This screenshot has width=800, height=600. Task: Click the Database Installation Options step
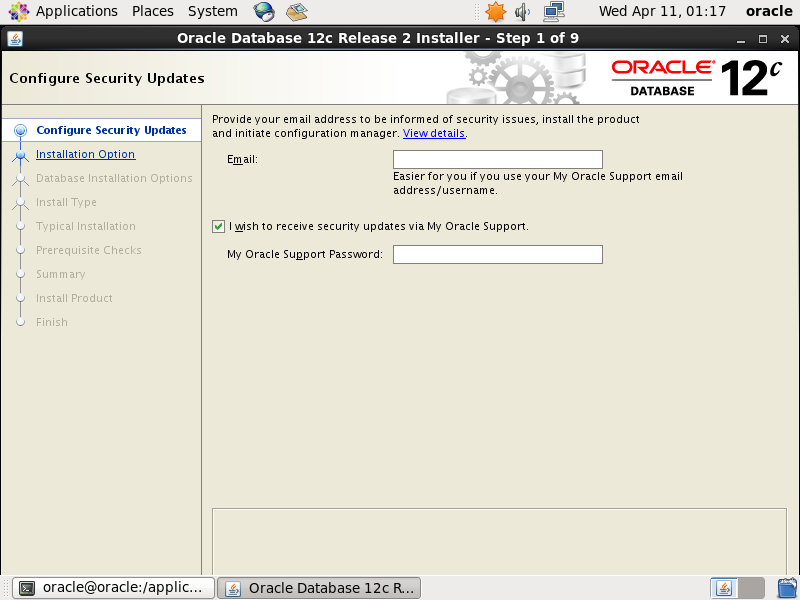[x=114, y=178]
